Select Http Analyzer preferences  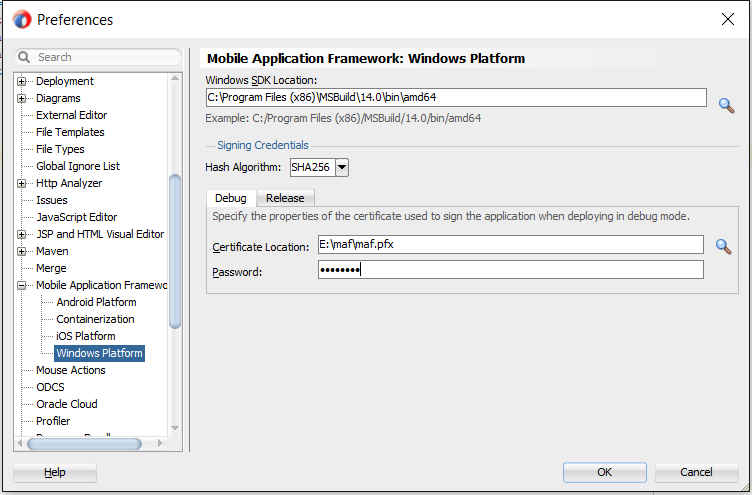point(69,183)
